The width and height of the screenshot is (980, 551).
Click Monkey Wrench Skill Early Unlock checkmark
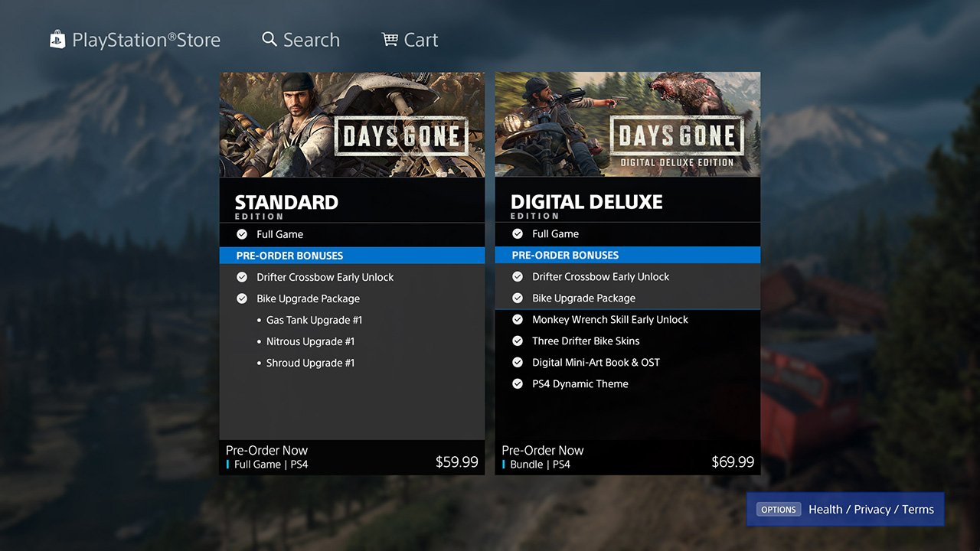(x=518, y=319)
